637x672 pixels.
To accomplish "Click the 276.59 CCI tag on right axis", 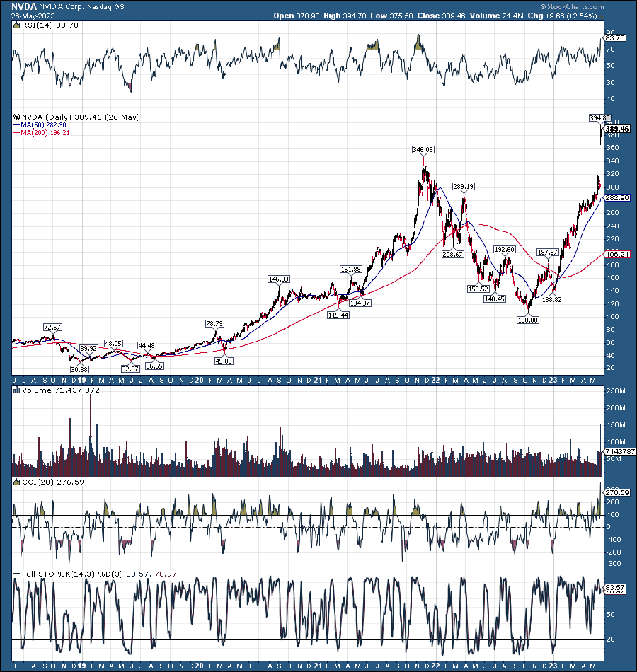I will pos(617,492).
